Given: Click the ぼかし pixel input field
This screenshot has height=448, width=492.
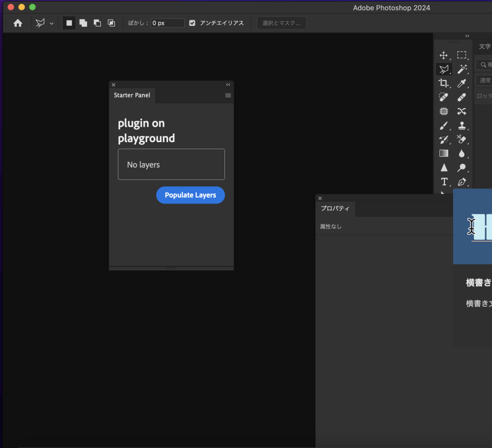Looking at the screenshot, I should coord(167,23).
